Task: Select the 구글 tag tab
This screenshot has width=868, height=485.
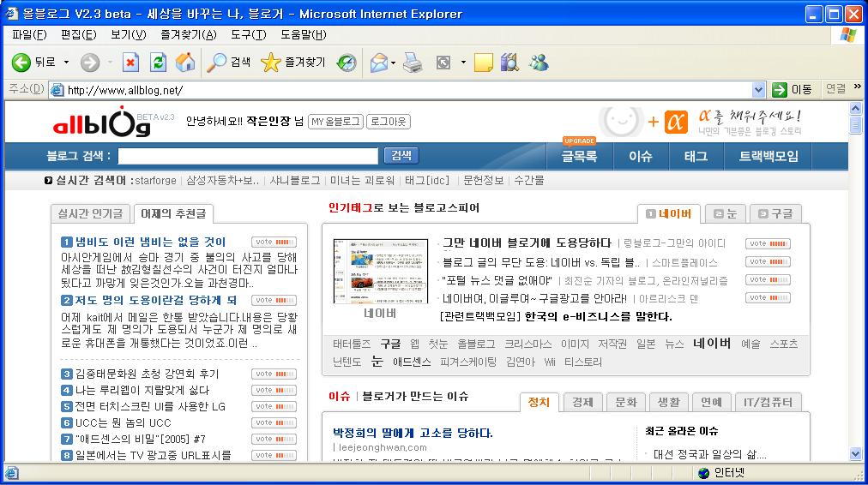Action: 776,214
